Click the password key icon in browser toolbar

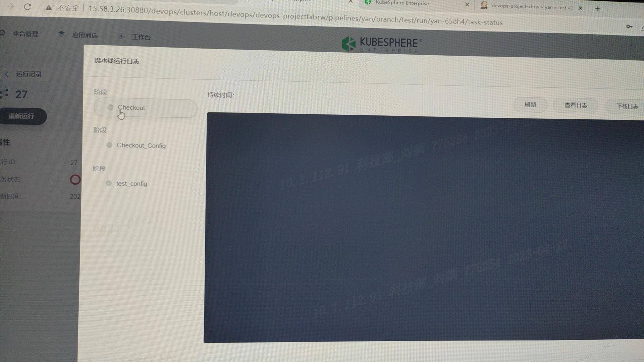coord(630,27)
